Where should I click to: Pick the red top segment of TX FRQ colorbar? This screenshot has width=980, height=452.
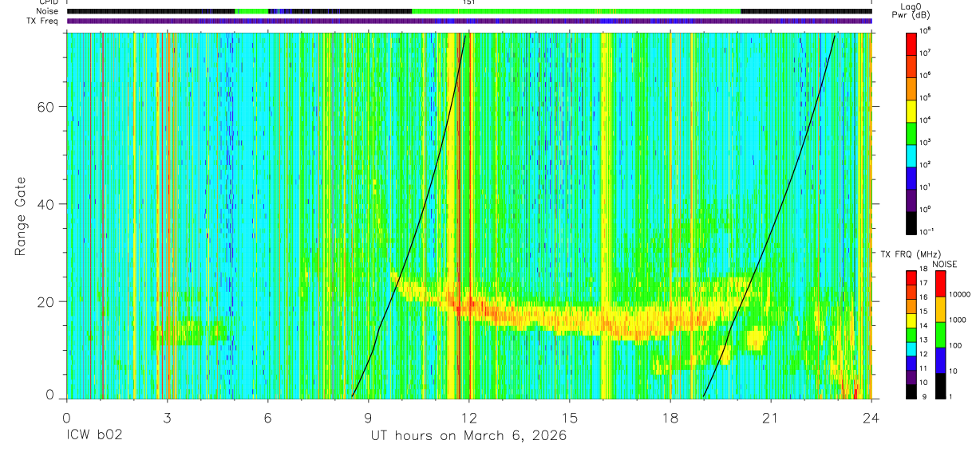pos(911,278)
